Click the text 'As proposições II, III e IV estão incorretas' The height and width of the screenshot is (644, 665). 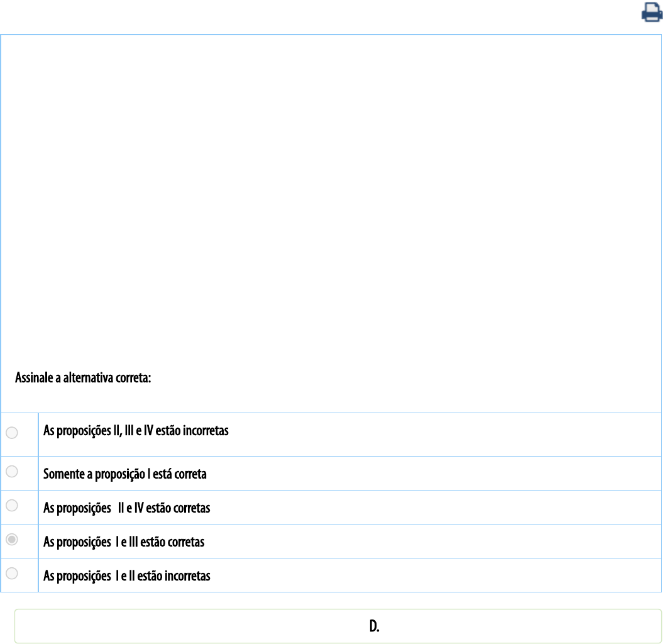[x=135, y=431]
